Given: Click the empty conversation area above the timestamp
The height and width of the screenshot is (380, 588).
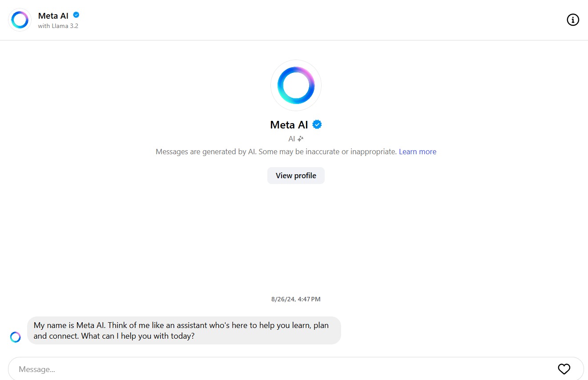Looking at the screenshot, I should coord(296,240).
